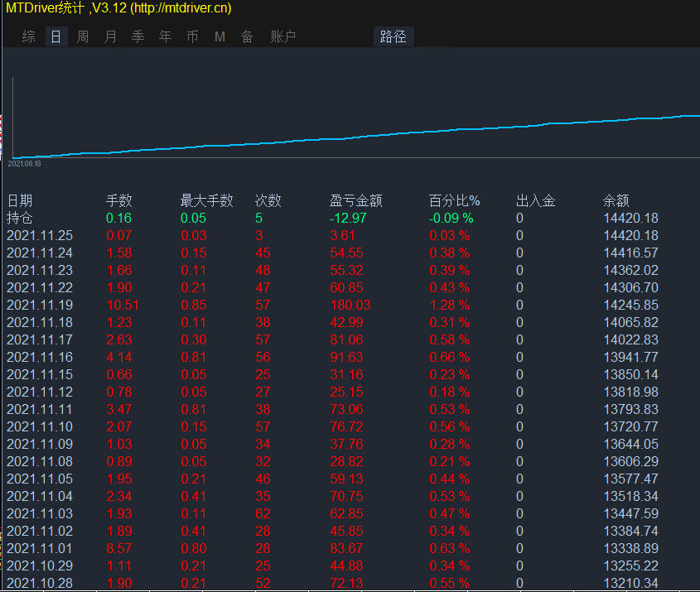Select the 持仓 row label
The width and height of the screenshot is (700, 592).
(x=20, y=218)
